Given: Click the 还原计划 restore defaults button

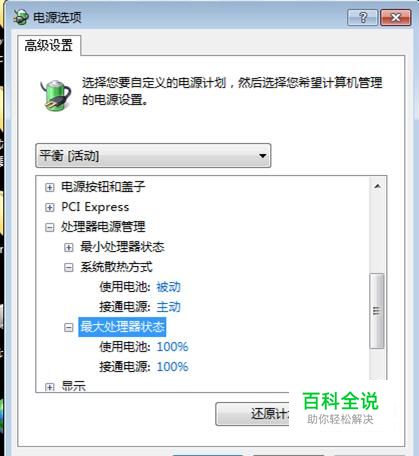Looking at the screenshot, I should click(x=252, y=414).
